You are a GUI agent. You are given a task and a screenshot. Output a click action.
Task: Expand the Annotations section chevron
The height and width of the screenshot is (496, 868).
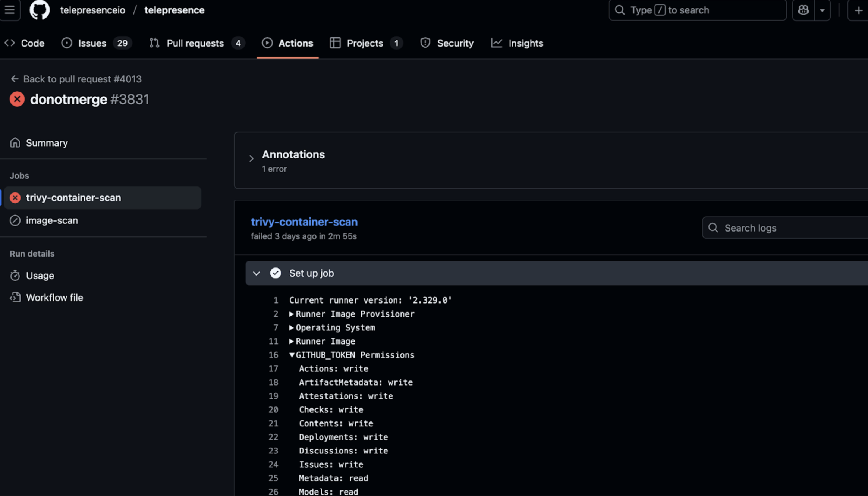coord(251,159)
